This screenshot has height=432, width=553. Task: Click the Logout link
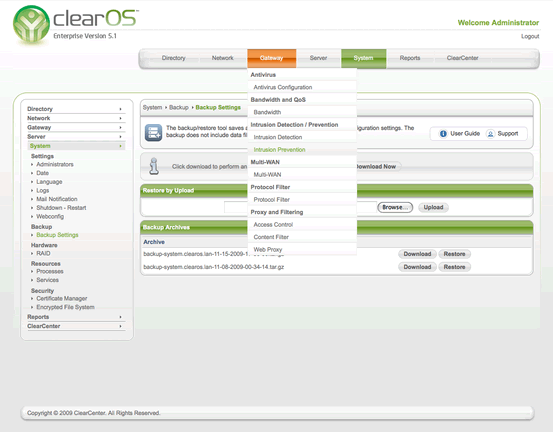[530, 36]
